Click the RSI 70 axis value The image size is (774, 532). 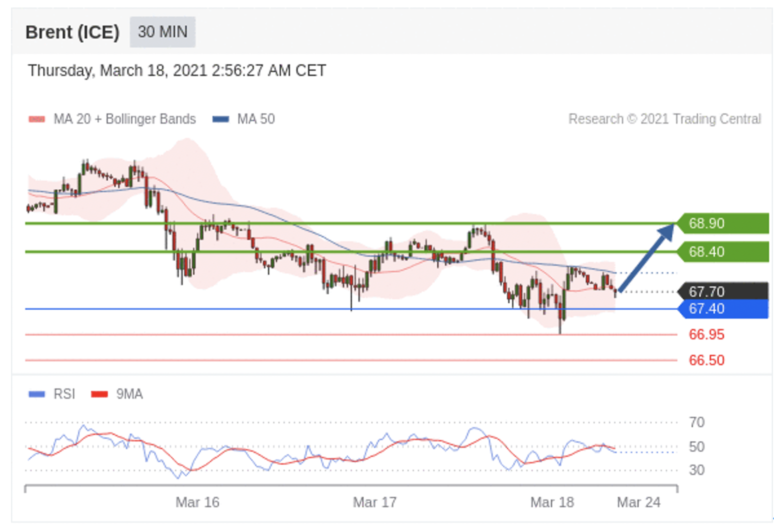(x=696, y=422)
